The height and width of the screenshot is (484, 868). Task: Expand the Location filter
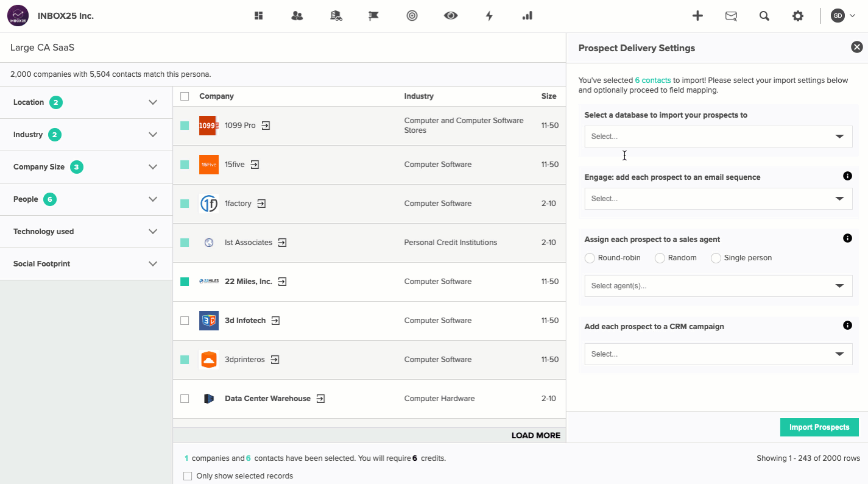(x=86, y=102)
